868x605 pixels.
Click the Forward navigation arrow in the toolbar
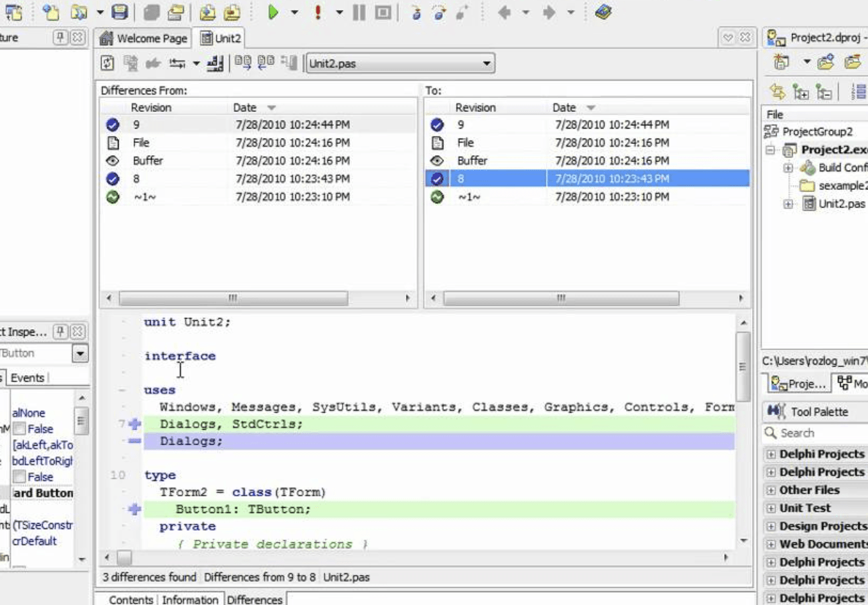coord(549,12)
